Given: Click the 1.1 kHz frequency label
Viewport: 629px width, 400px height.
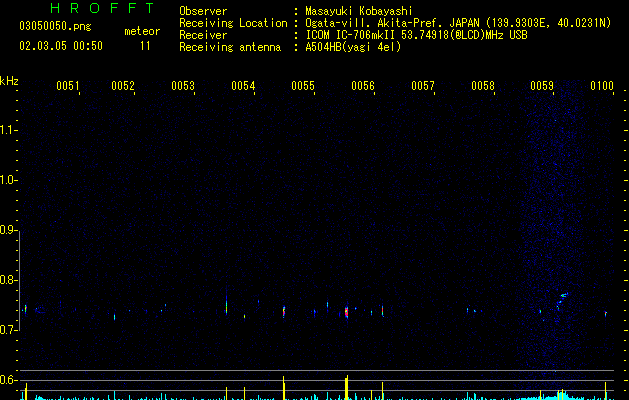Looking at the screenshot, I should tap(8, 130).
